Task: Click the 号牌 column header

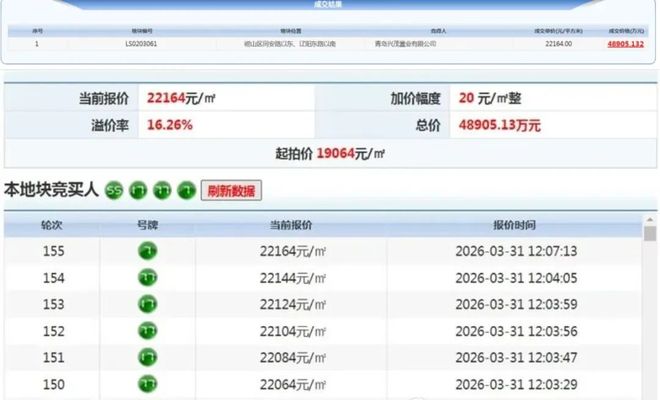Action: [x=147, y=225]
